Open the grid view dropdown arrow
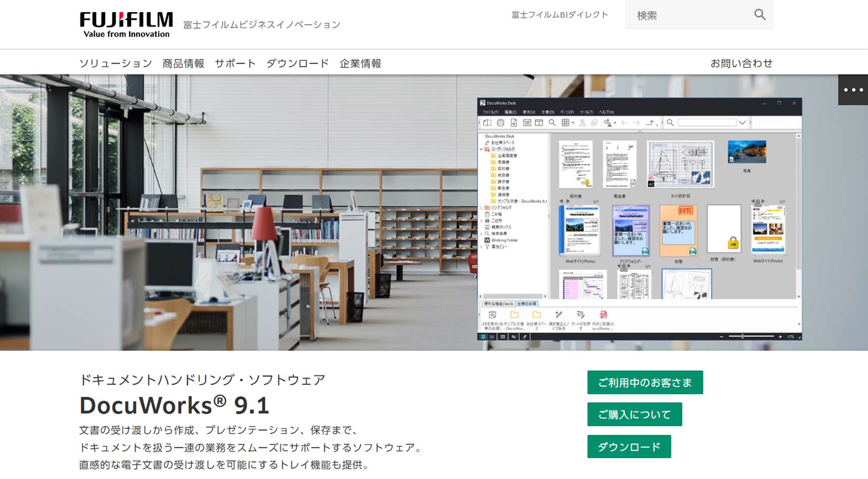Screen dimensions: 868x479 coord(573,123)
